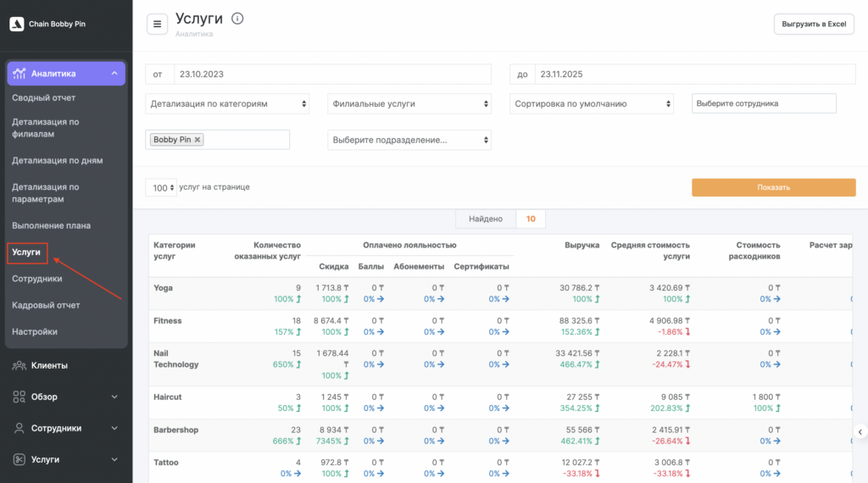This screenshot has height=483, width=868.
Task: Click Выгрузить в Excel button
Action: pyautogui.click(x=813, y=24)
